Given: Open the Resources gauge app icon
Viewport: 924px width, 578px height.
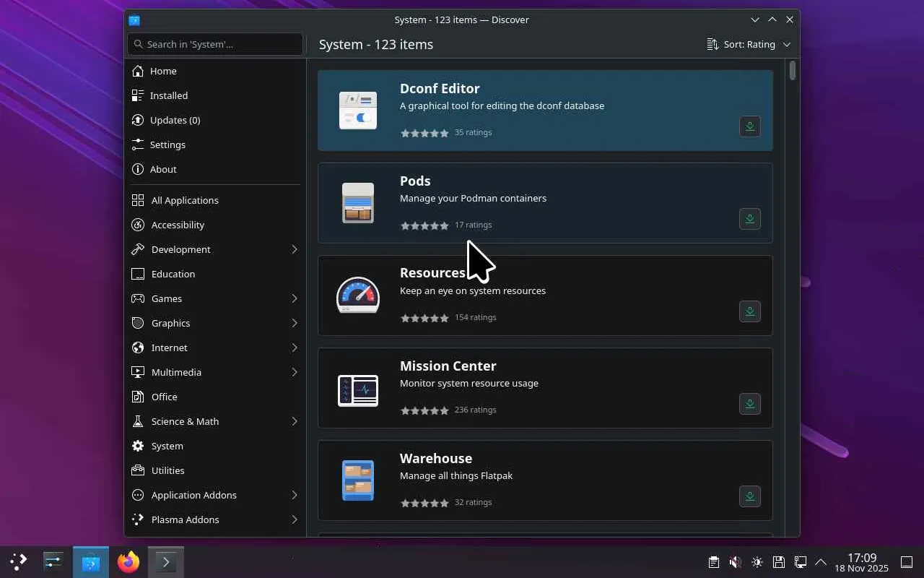Looking at the screenshot, I should (x=358, y=296).
